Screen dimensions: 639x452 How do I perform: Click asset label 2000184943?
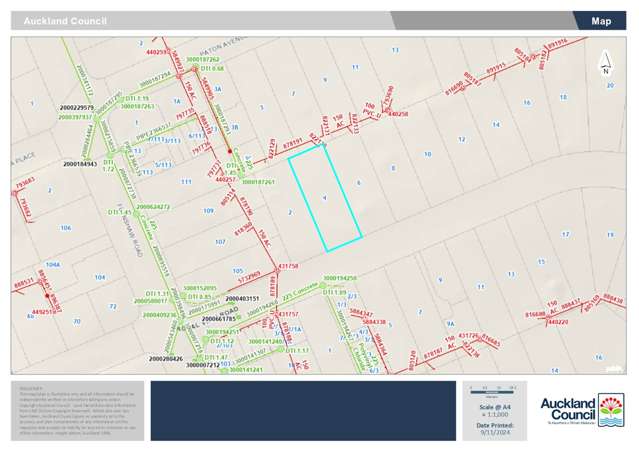pos(79,163)
